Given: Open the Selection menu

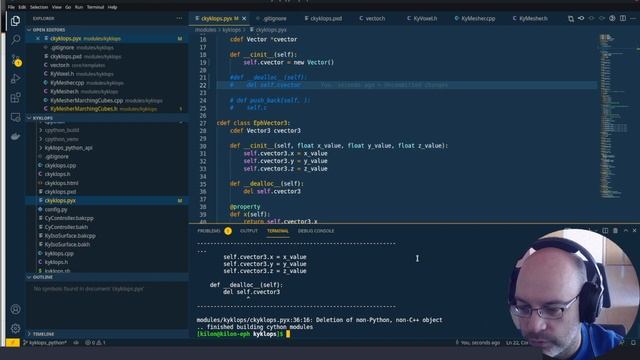Looking at the screenshot, I should click(x=39, y=7).
